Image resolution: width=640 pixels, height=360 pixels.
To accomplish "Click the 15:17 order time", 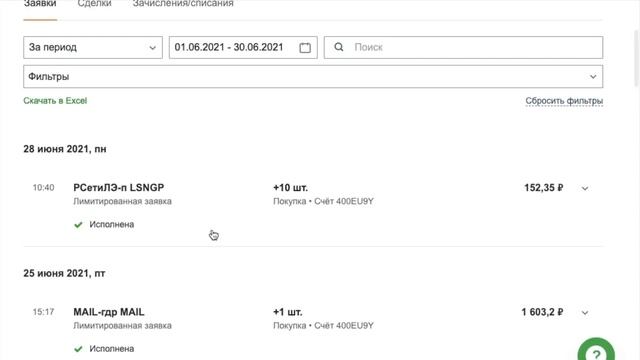I will [x=43, y=312].
